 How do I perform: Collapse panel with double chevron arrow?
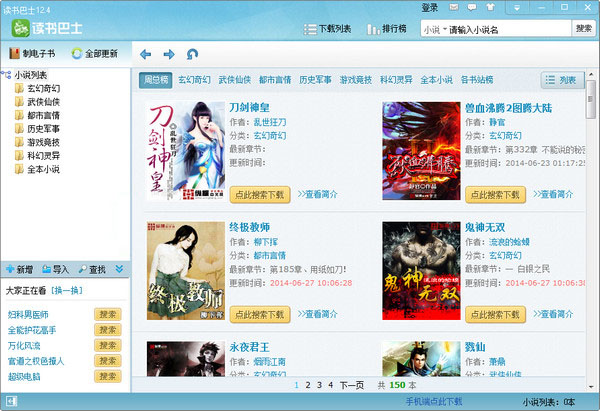[119, 269]
